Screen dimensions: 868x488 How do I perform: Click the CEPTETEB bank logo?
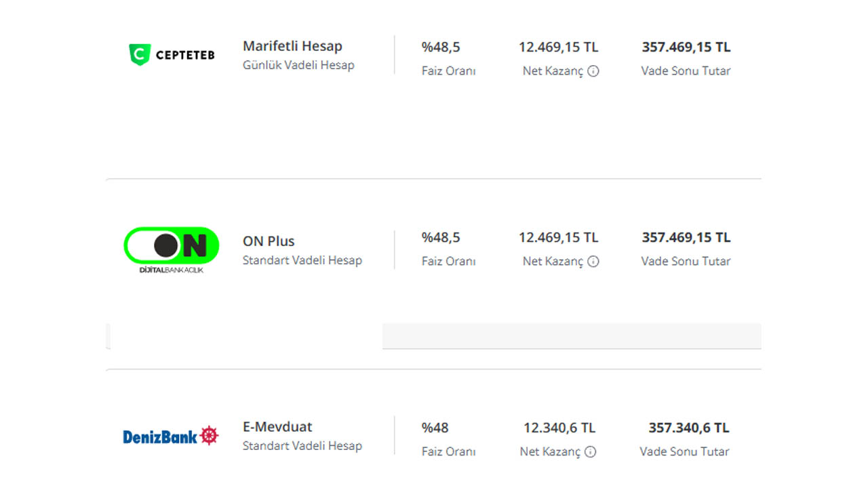[172, 55]
